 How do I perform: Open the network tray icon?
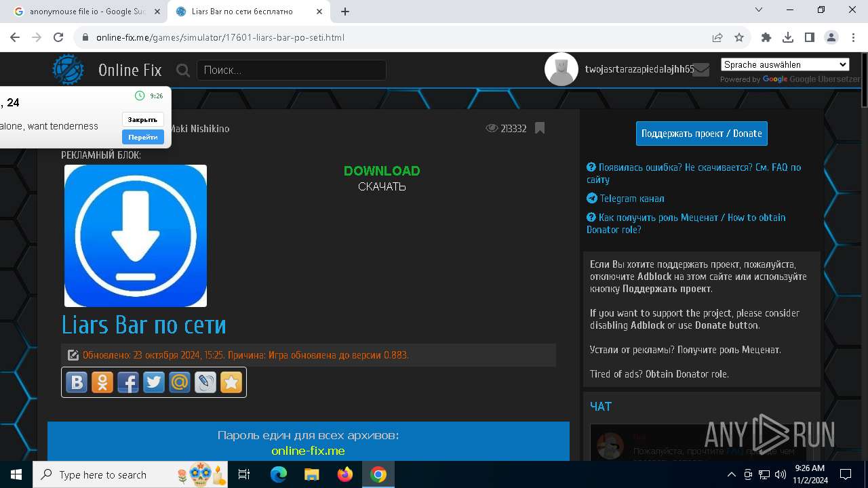[x=764, y=474]
